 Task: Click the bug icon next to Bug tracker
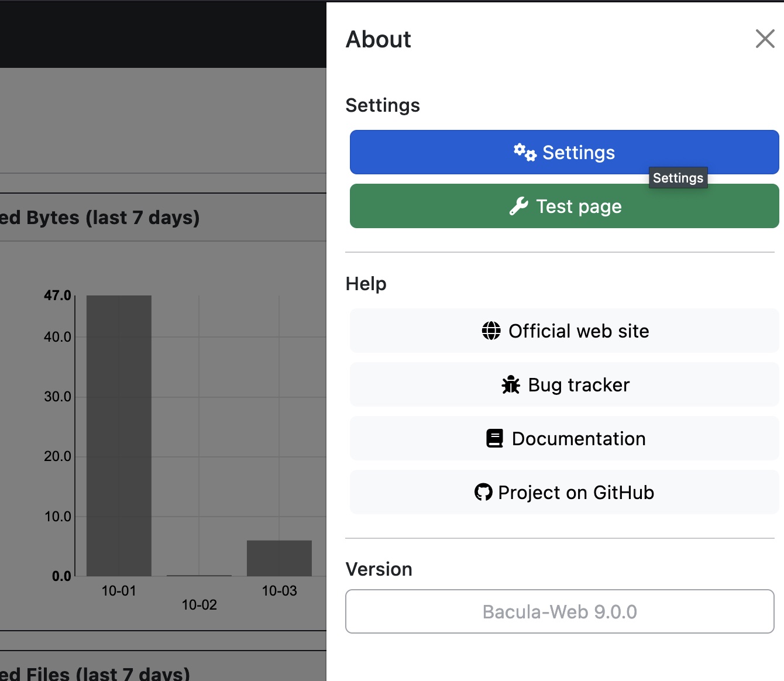coord(511,384)
